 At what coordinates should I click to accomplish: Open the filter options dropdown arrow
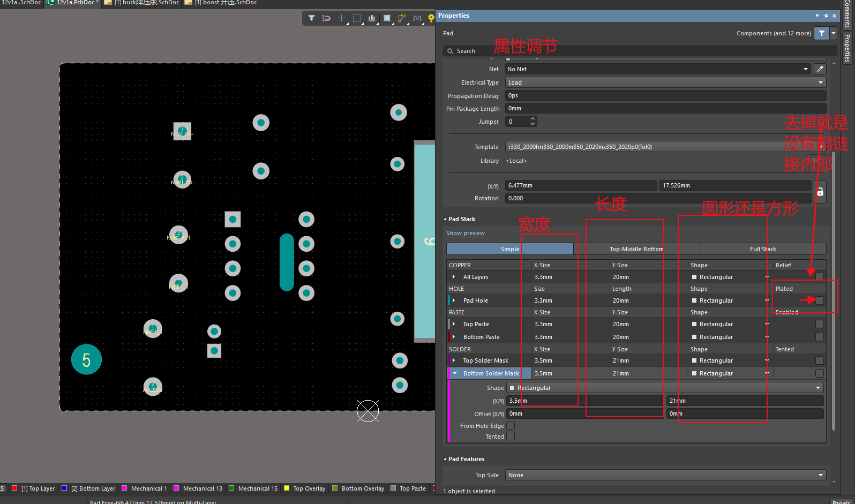(833, 33)
